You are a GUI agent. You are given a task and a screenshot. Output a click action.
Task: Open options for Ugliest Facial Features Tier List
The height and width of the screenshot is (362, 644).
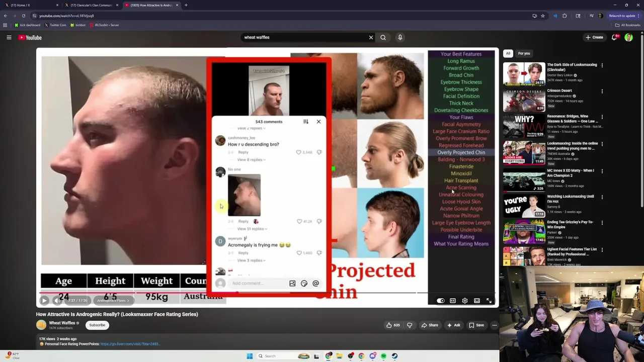click(x=602, y=250)
